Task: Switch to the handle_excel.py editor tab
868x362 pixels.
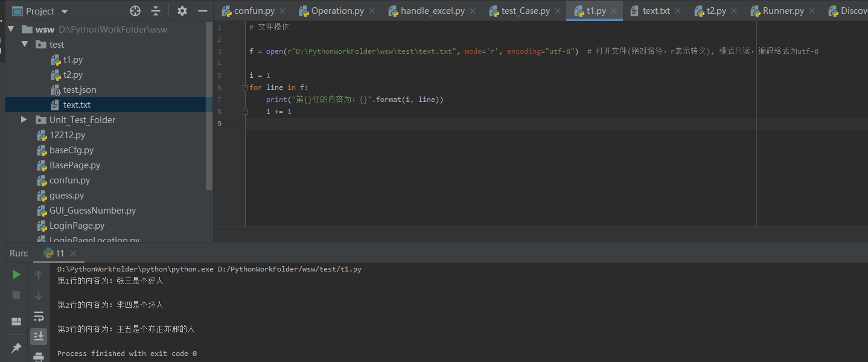Action: pos(433,11)
